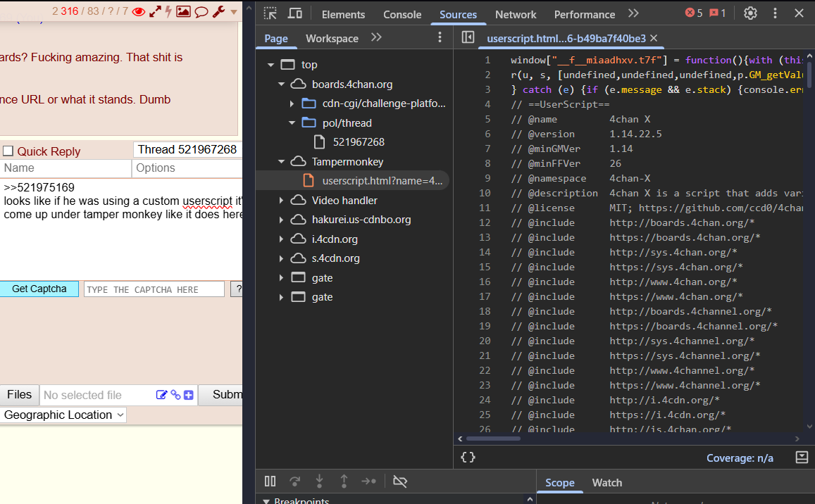Collapse the Tampermonkey tree node
815x504 pixels.
281,162
